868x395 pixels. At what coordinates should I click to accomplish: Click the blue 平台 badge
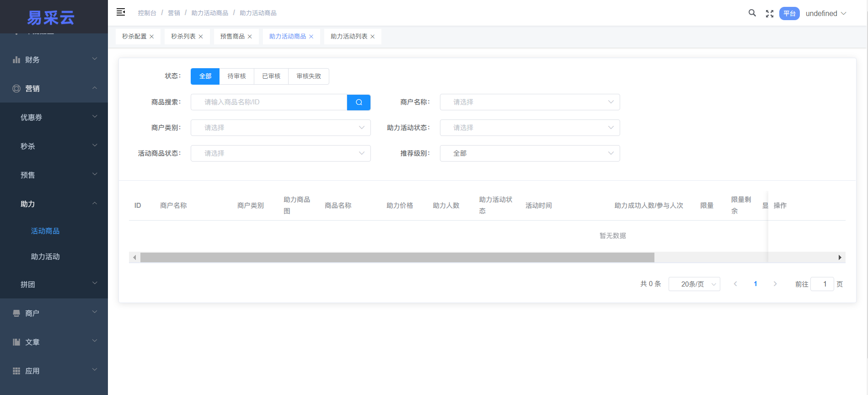click(x=789, y=14)
